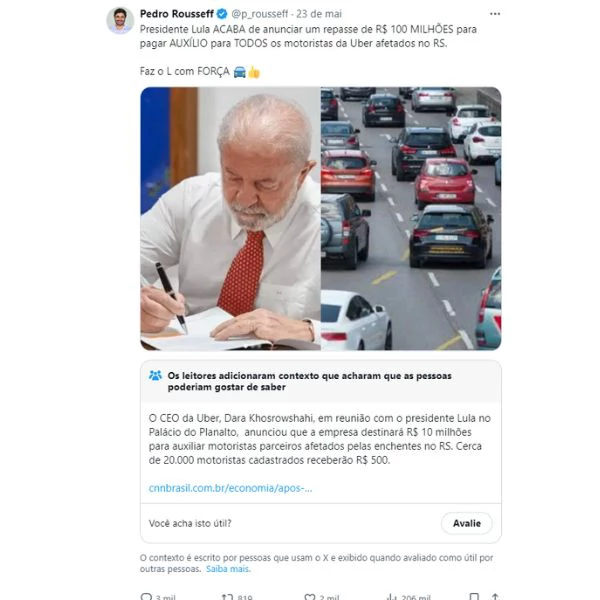Open the three-dot more options menu
The image size is (600, 600).
coord(495,14)
